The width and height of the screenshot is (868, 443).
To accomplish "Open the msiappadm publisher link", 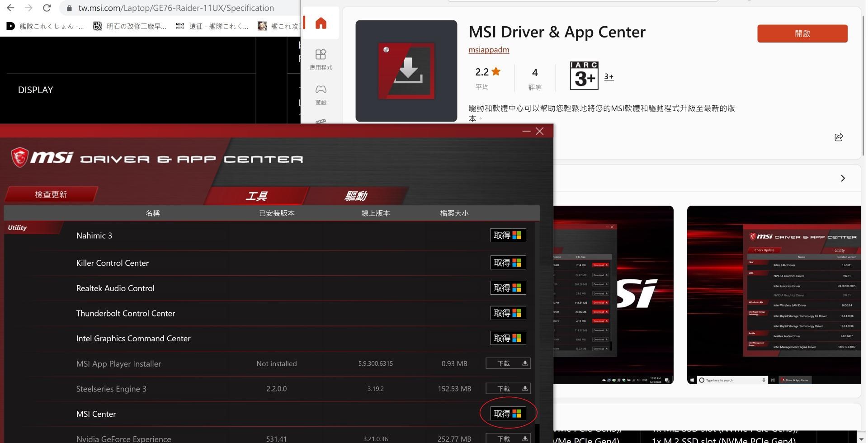I will (489, 50).
